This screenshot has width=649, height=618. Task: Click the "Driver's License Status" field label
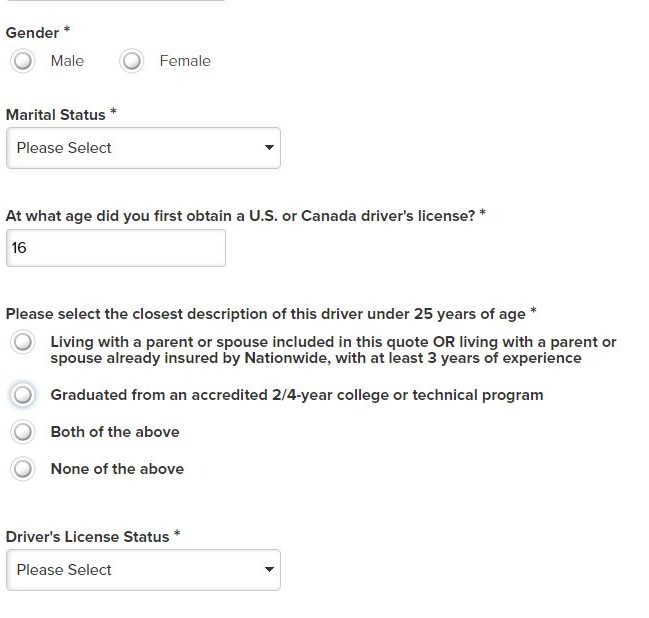point(88,536)
